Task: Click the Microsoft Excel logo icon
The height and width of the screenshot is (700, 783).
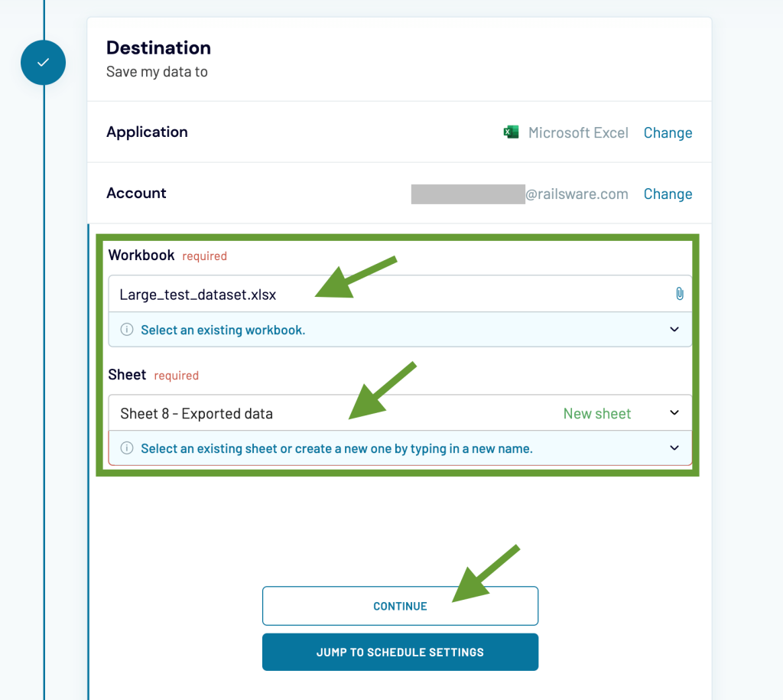Action: pyautogui.click(x=511, y=132)
